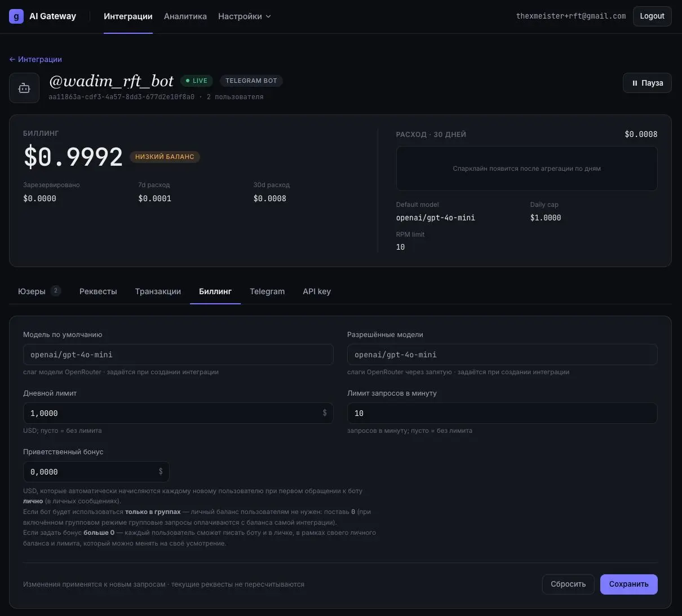Click the sparkline placeholder box

527,169
